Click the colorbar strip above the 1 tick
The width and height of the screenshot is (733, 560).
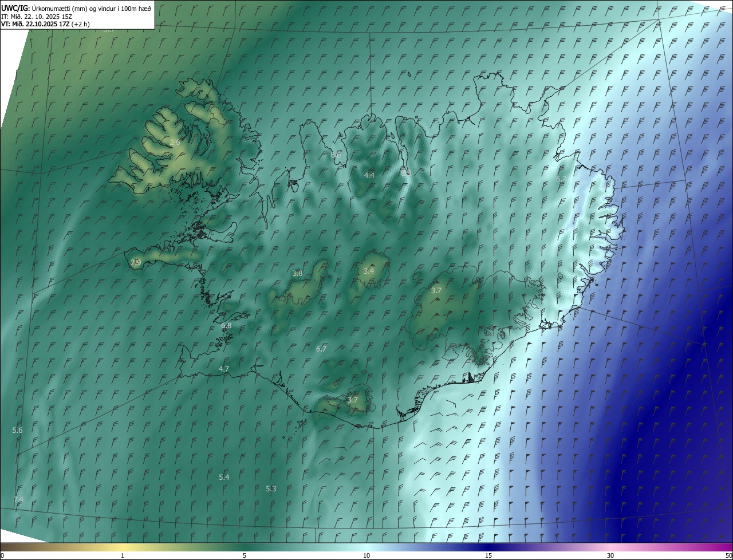pyautogui.click(x=123, y=547)
